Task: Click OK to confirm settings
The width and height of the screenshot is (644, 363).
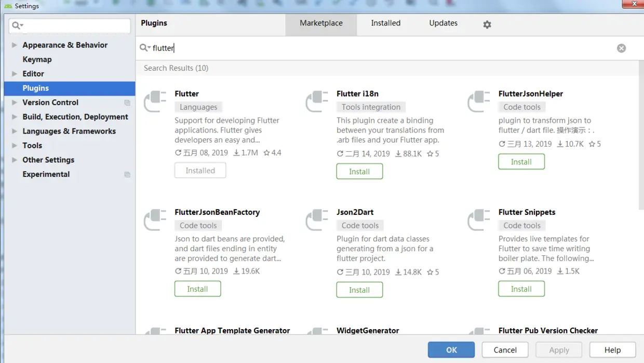Action: point(451,350)
